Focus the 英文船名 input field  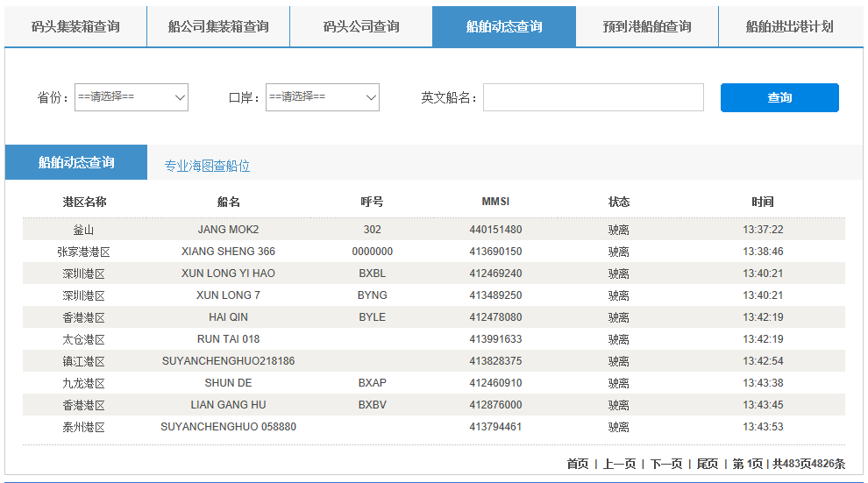coord(593,97)
